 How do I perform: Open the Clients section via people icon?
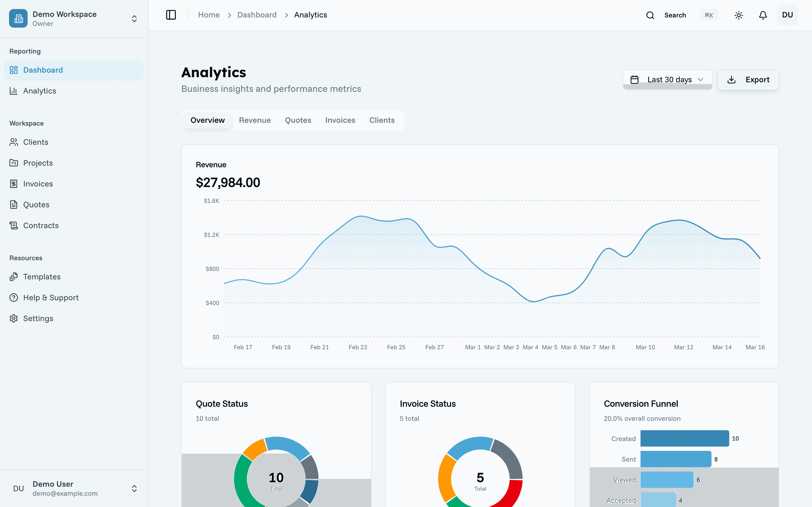pos(14,142)
